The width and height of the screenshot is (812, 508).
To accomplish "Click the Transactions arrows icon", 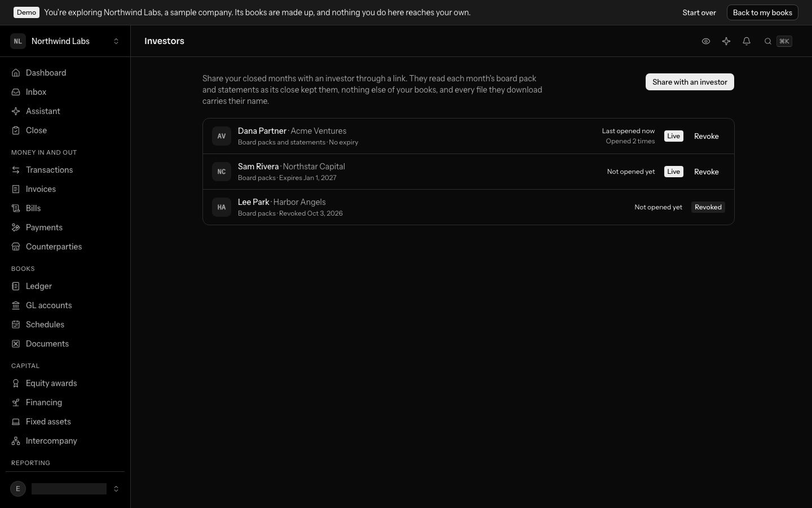I will point(16,170).
